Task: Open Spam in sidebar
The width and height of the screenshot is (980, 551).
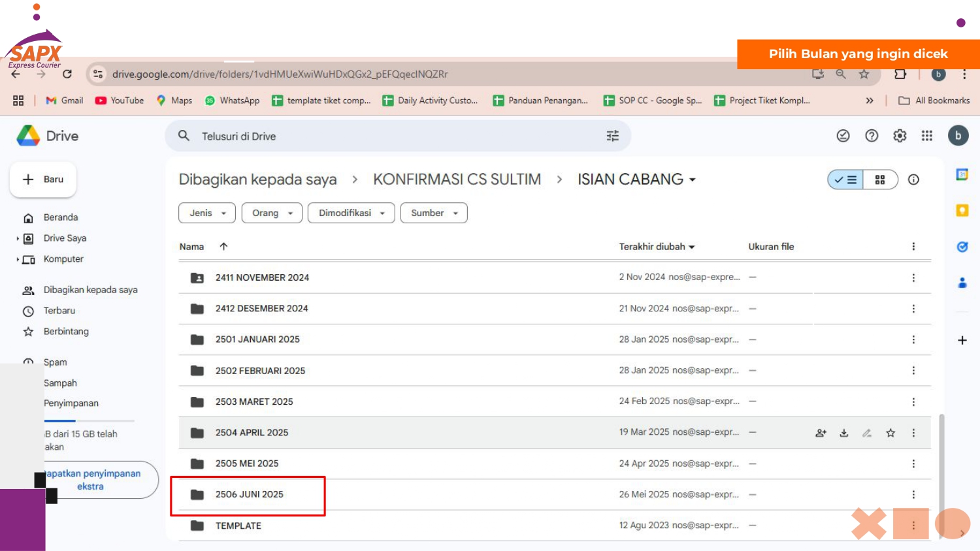Action: tap(55, 362)
